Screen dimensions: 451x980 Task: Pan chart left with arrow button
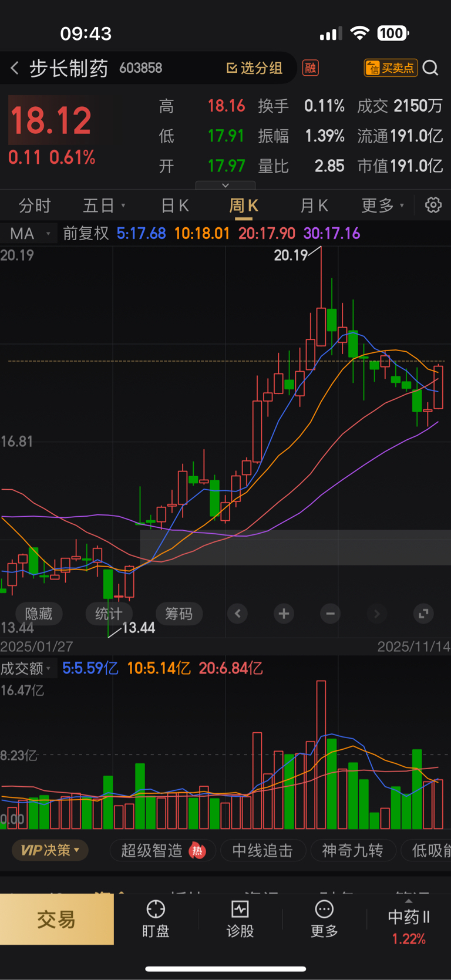pos(237,614)
